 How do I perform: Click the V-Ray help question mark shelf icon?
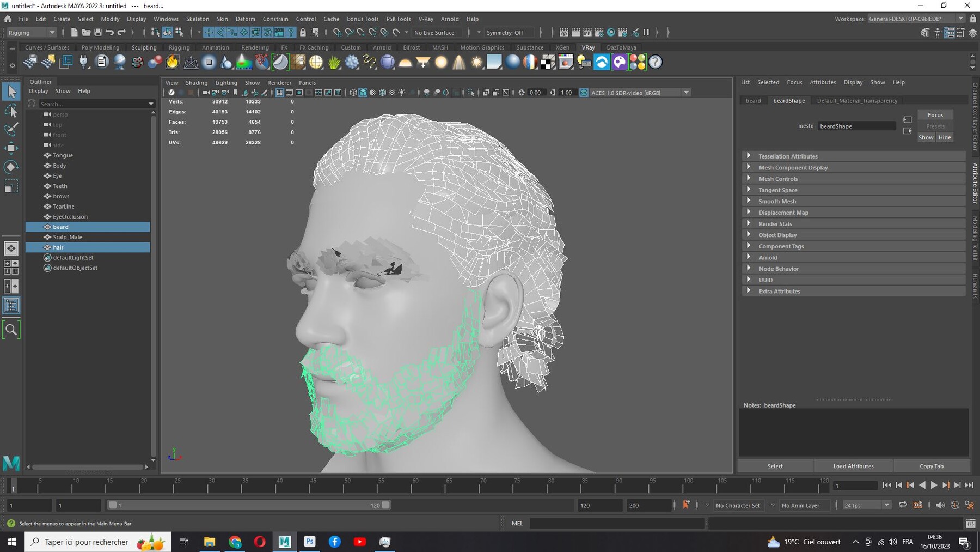tap(656, 62)
